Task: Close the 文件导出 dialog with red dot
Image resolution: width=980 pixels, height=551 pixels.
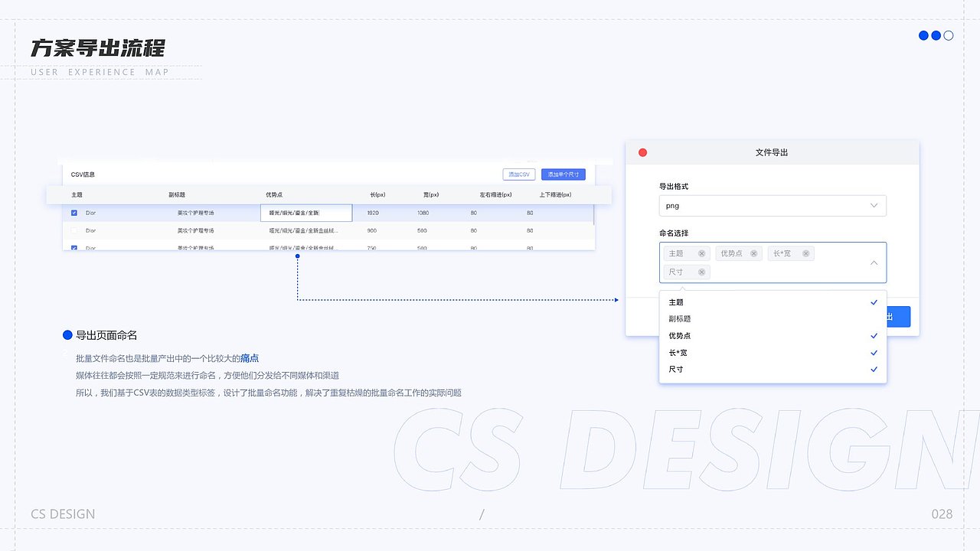Action: point(642,152)
